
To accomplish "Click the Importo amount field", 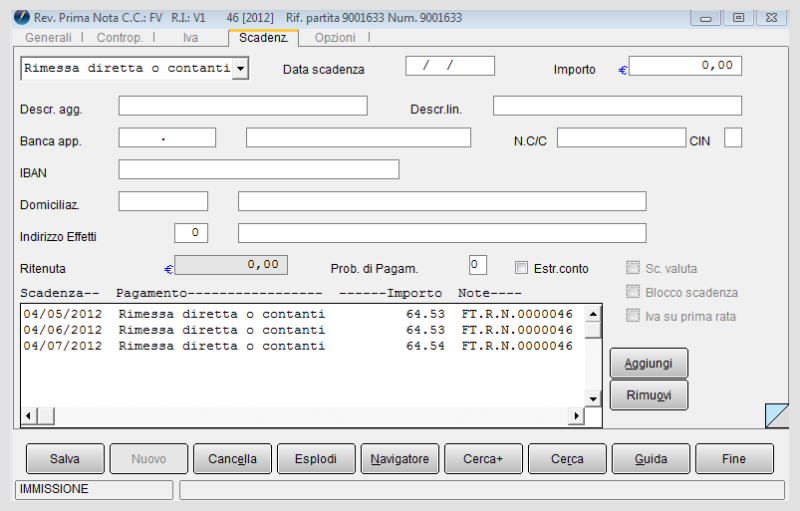I will [685, 66].
